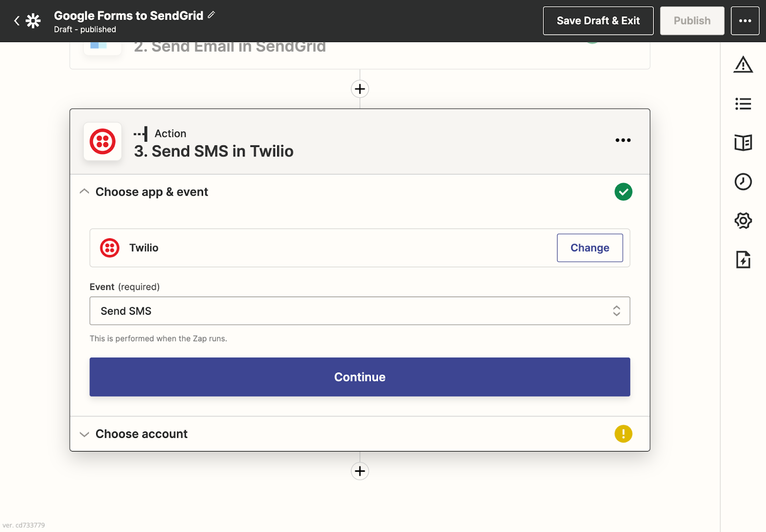The height and width of the screenshot is (532, 766).
Task: Open step 3 three-dot menu
Action: point(623,140)
